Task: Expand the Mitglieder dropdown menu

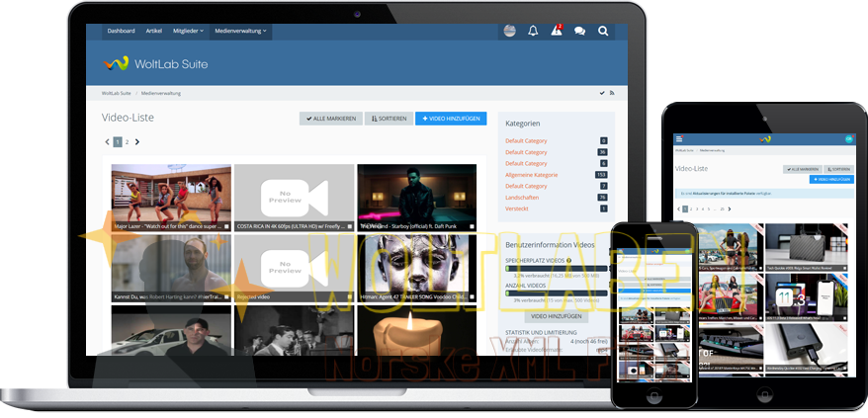Action: pos(188,31)
